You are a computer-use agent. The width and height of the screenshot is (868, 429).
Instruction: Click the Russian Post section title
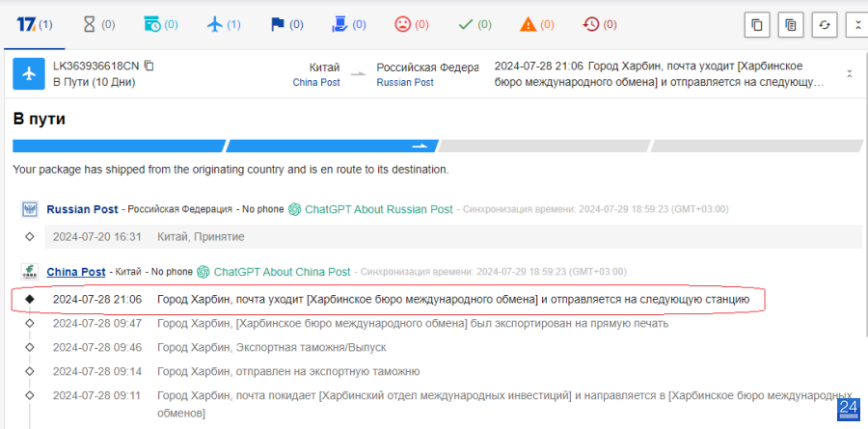pyautogui.click(x=82, y=210)
